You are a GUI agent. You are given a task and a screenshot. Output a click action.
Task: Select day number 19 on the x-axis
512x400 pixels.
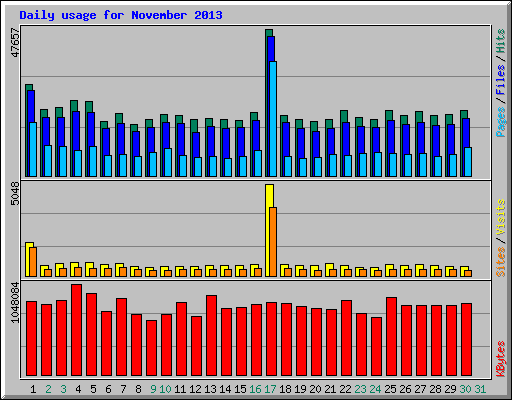300,389
